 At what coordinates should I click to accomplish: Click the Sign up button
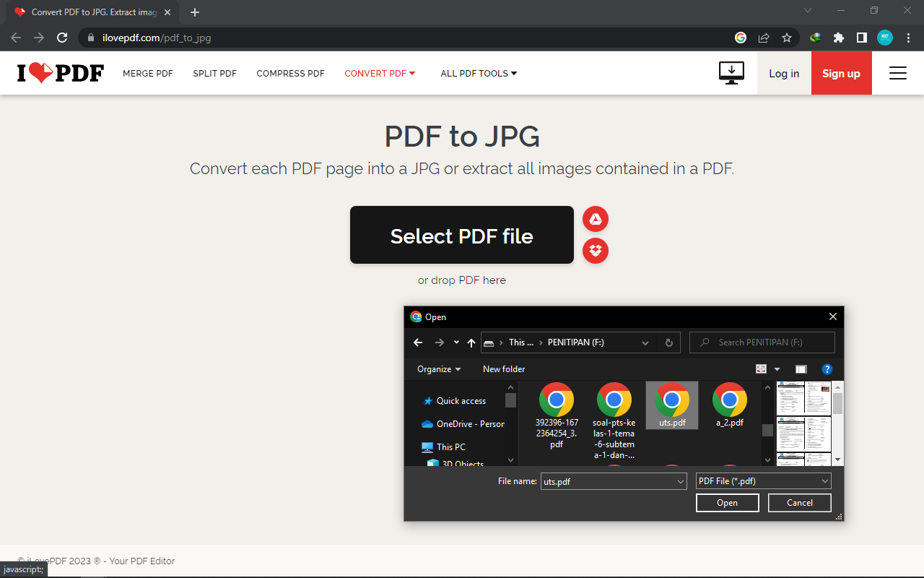841,73
